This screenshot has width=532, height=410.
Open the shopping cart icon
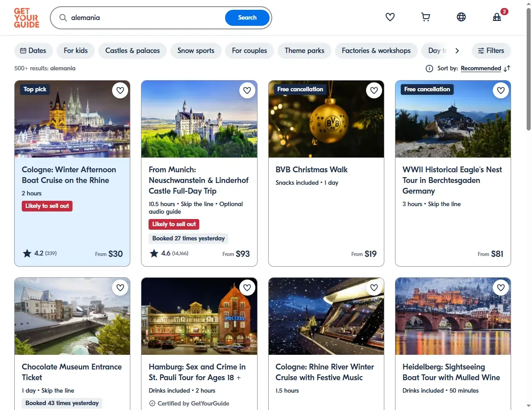click(x=425, y=17)
